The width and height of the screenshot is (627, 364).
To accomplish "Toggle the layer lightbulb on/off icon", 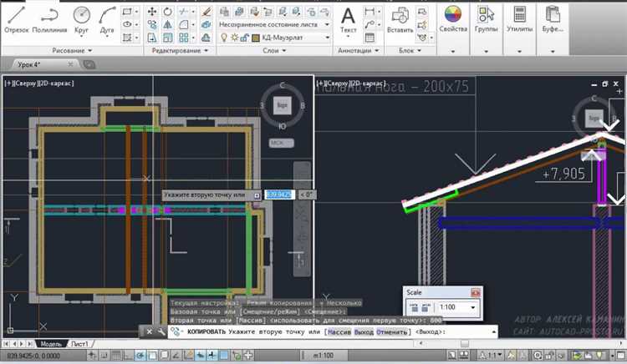I will pos(224,37).
